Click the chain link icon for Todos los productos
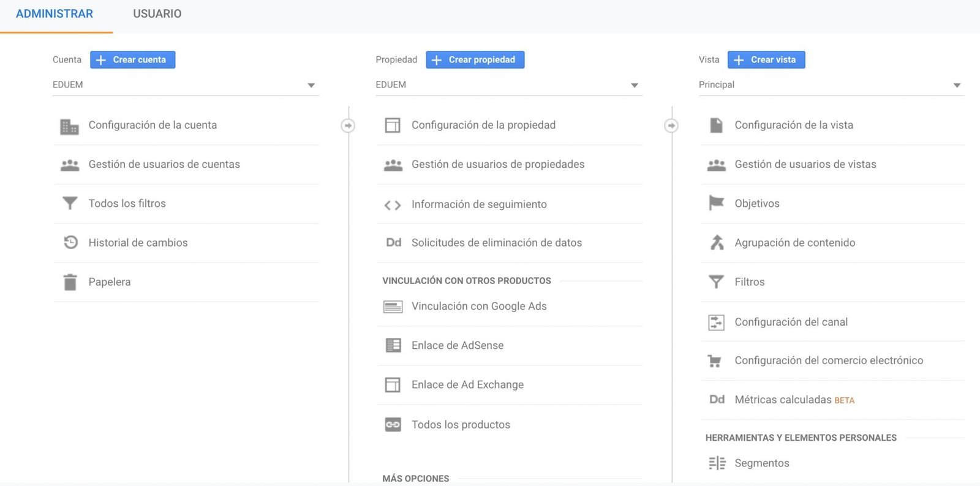980x486 pixels. tap(393, 424)
